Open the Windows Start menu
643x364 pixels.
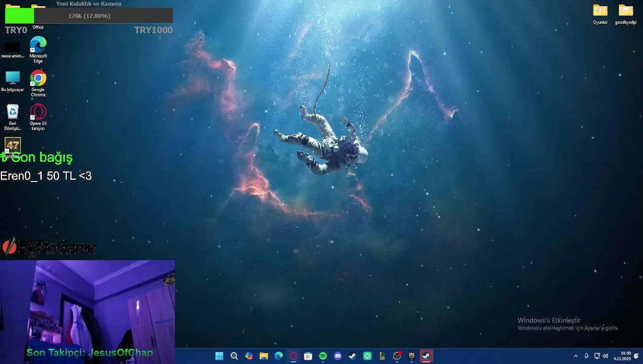[219, 356]
